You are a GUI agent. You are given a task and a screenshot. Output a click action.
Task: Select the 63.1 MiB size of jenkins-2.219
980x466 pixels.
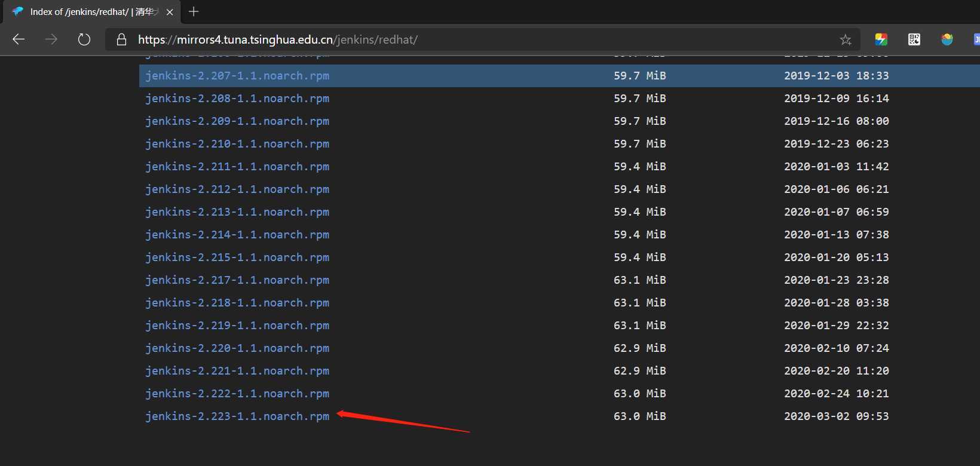pos(640,326)
